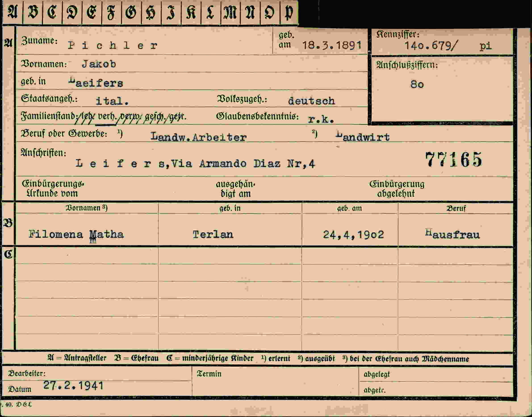This screenshot has height=417, width=532.
Task: Click the 'Kennziffer:' label
Action: [398, 34]
